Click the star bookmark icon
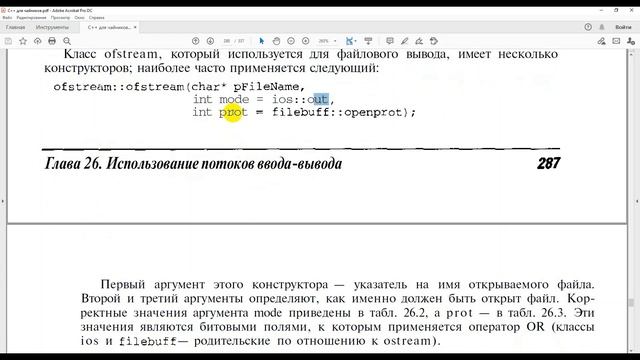This screenshot has width=640, height=360. coord(23,41)
